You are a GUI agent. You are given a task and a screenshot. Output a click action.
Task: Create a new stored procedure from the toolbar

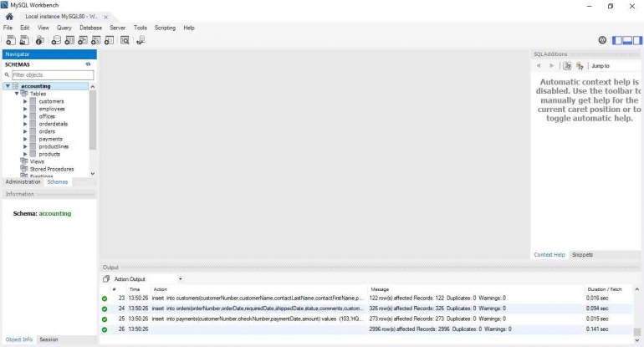pyautogui.click(x=95, y=40)
